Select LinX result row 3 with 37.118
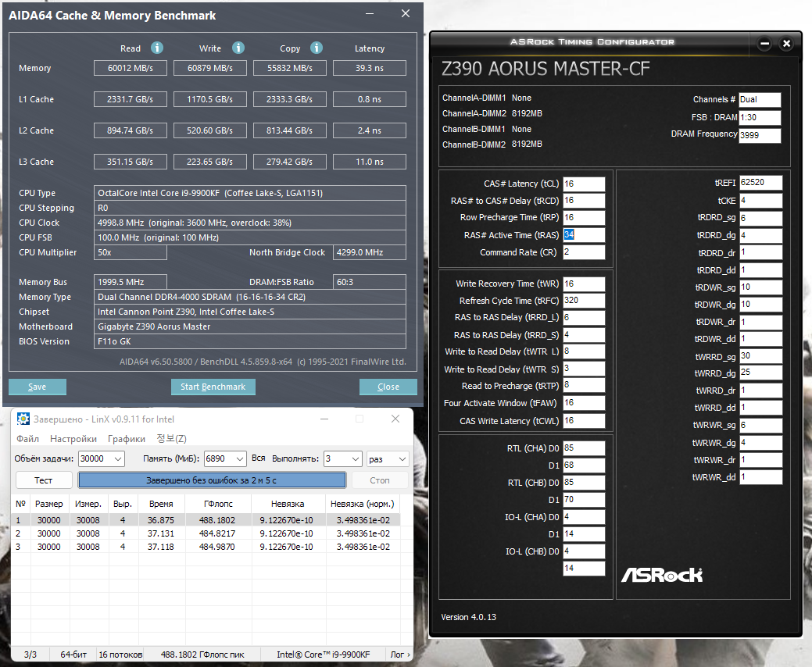The height and width of the screenshot is (667, 812). coord(205,547)
